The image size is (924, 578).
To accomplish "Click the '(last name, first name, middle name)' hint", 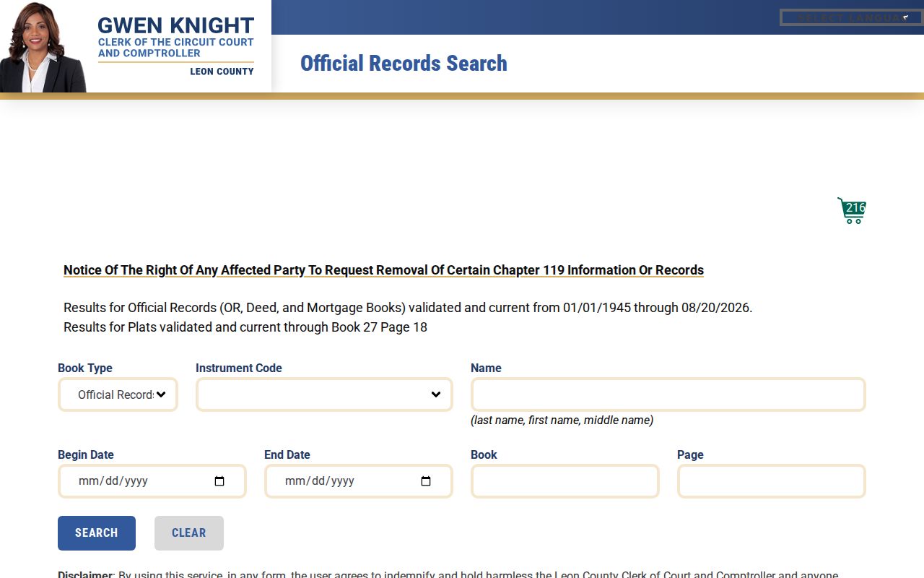I will tap(562, 420).
